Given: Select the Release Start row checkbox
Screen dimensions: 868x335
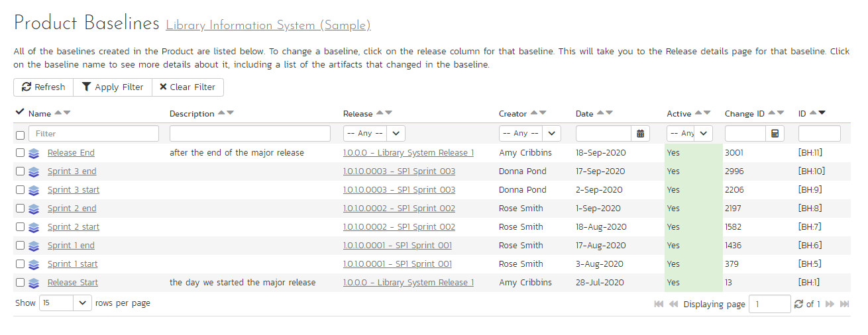Looking at the screenshot, I should click(20, 283).
